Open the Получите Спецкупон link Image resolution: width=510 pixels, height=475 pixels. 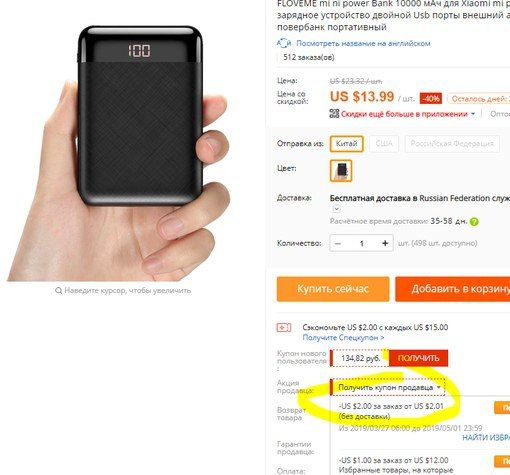343,337
